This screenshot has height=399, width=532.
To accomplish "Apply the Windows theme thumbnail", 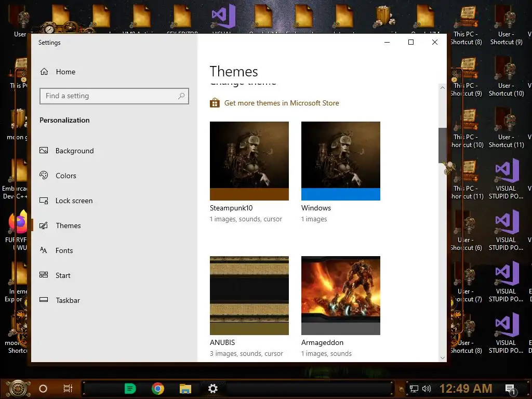I will pos(341,161).
